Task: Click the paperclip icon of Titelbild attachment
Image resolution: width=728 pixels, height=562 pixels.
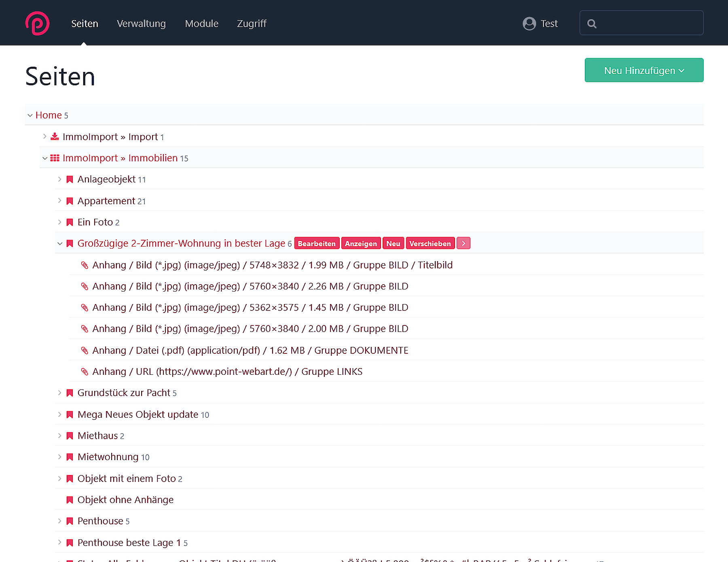Action: pyautogui.click(x=85, y=265)
